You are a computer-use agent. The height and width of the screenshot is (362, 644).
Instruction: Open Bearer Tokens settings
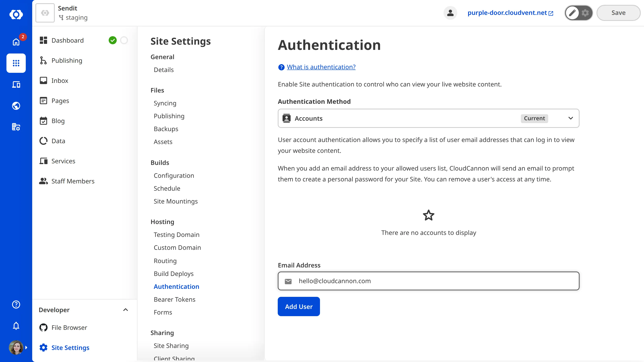pos(174,299)
